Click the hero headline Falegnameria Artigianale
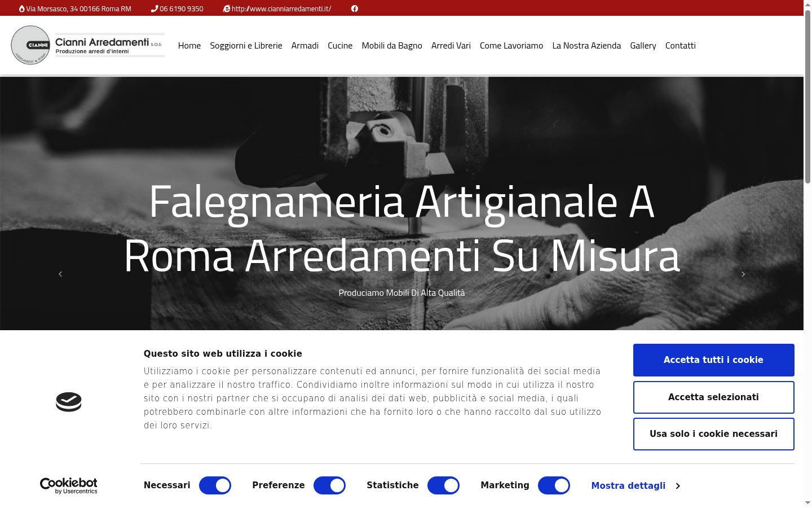Viewport: 812px width, 508px height. 401,229
